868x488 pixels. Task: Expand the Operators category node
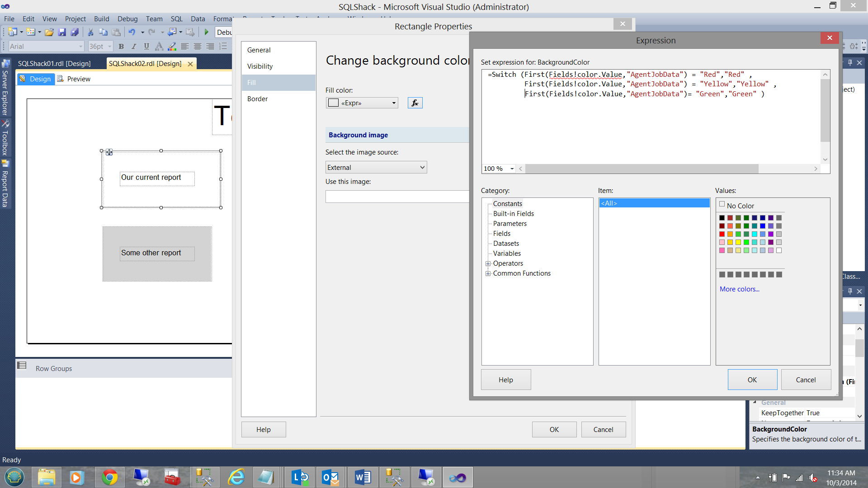(488, 263)
